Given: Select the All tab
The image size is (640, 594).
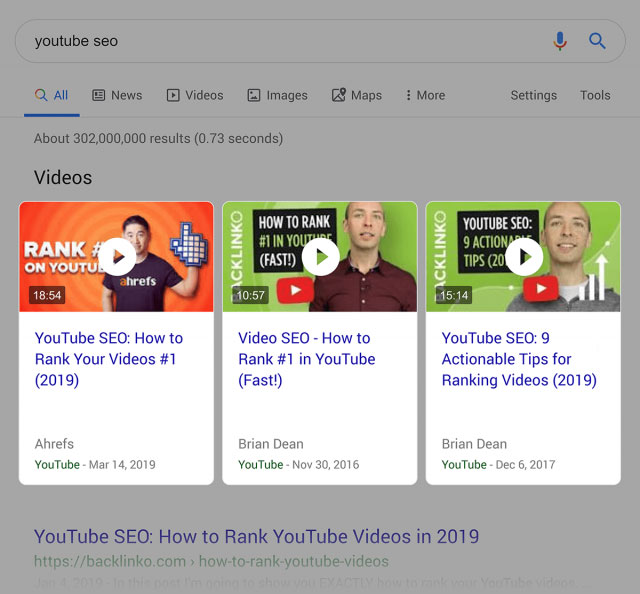Looking at the screenshot, I should coord(52,95).
